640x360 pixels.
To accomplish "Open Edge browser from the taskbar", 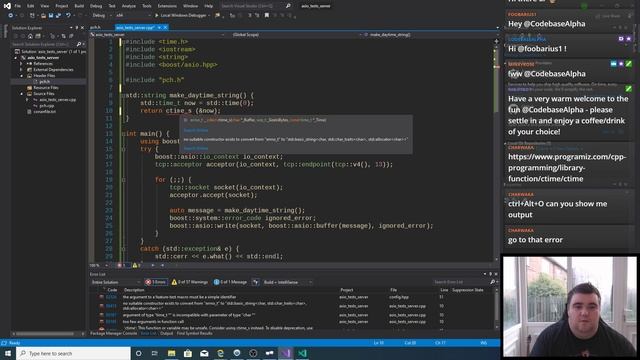I will (x=220, y=353).
